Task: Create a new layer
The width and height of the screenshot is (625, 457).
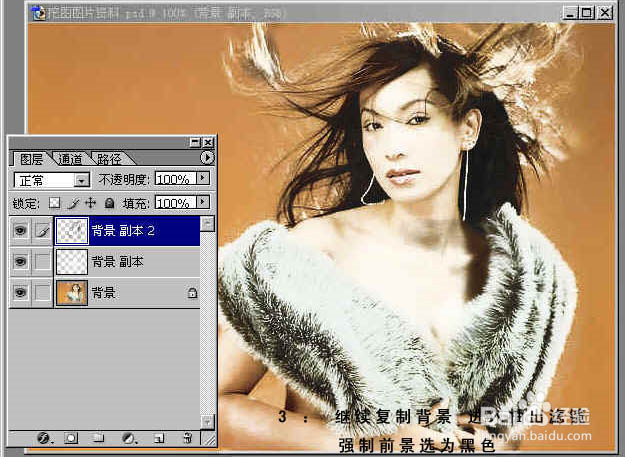Action: (x=159, y=438)
